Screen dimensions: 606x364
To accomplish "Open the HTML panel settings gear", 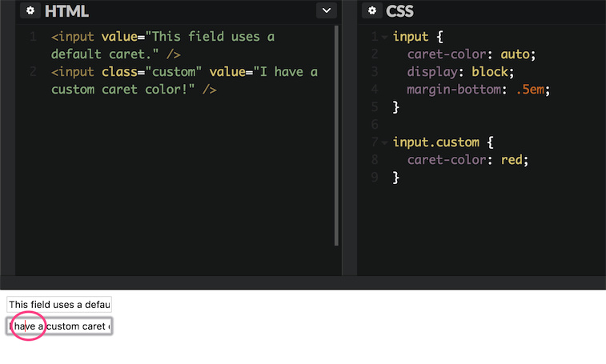I will point(30,10).
